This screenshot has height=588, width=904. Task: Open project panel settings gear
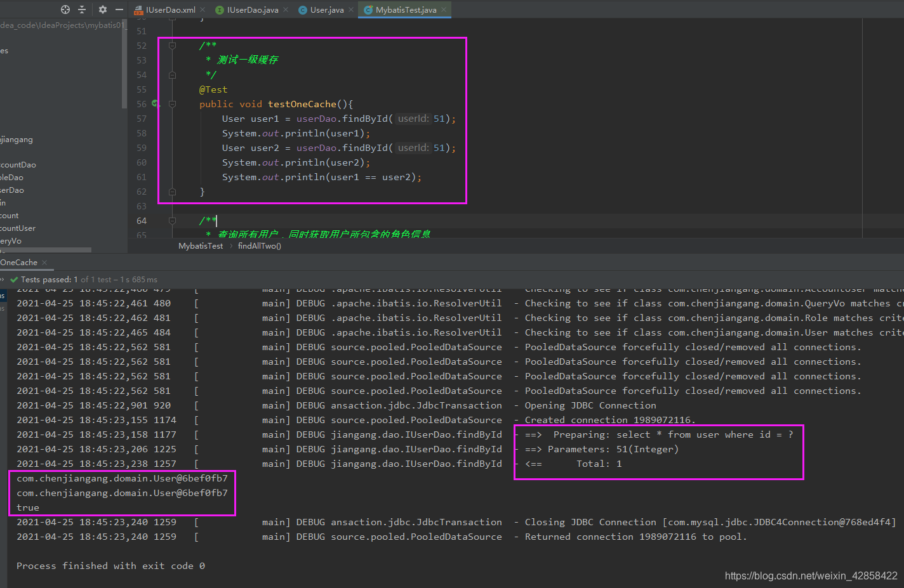click(103, 10)
